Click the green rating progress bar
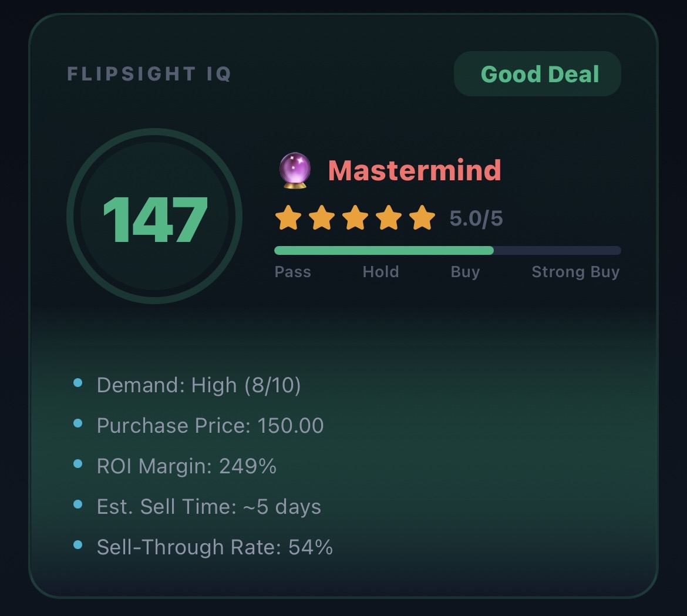Screen dimensions: 687x616 pos(384,251)
